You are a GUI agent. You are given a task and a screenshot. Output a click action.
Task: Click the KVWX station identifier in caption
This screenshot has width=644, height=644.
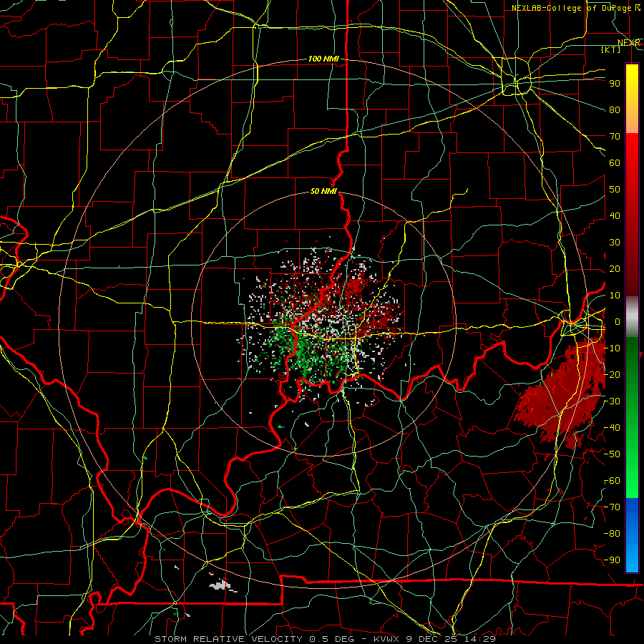386,639
